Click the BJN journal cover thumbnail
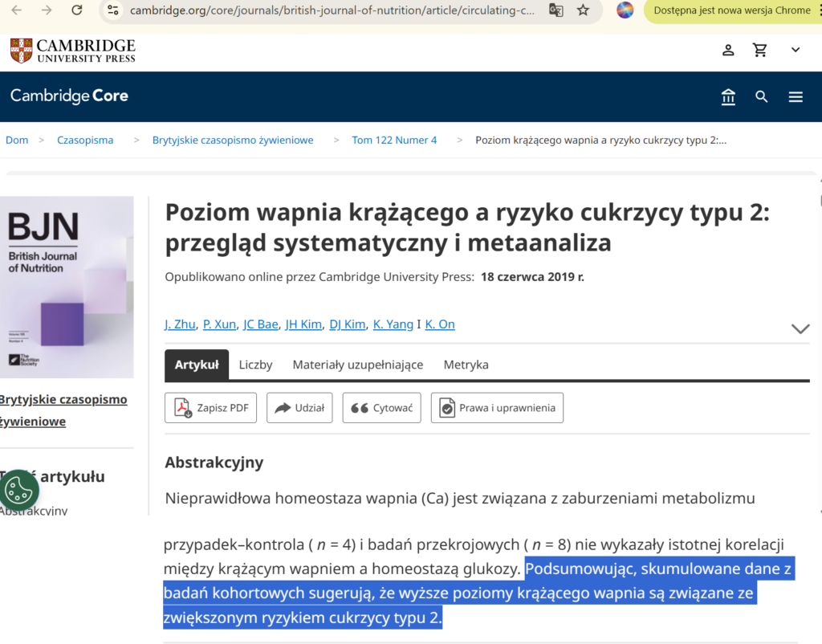The width and height of the screenshot is (822, 644). [x=67, y=287]
